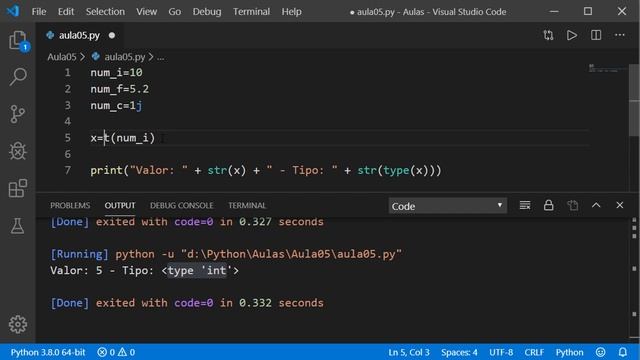
Task: Close the unsaved aula05.py tab dot
Action: point(112,36)
